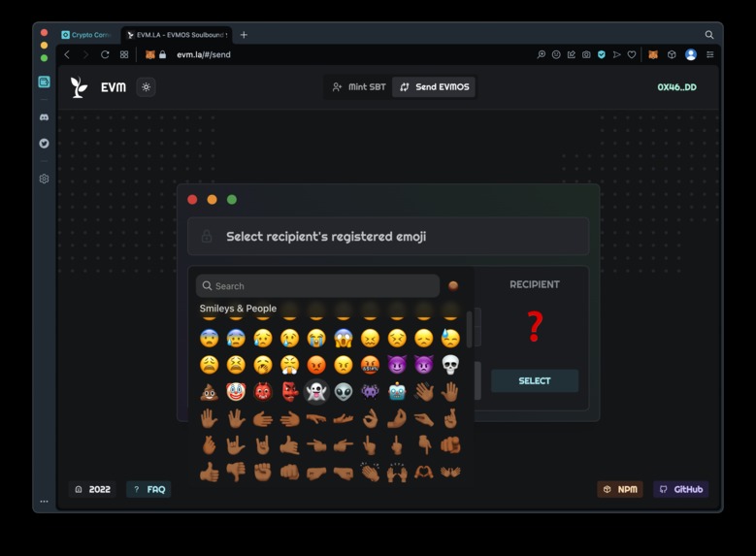Open the NPM link
Image resolution: width=756 pixels, height=556 pixels.
point(620,489)
